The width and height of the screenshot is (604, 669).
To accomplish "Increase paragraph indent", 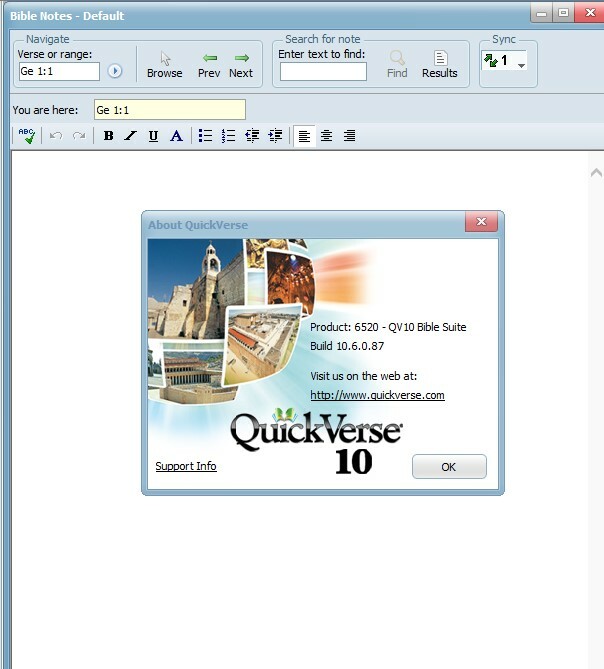I will (x=275, y=136).
